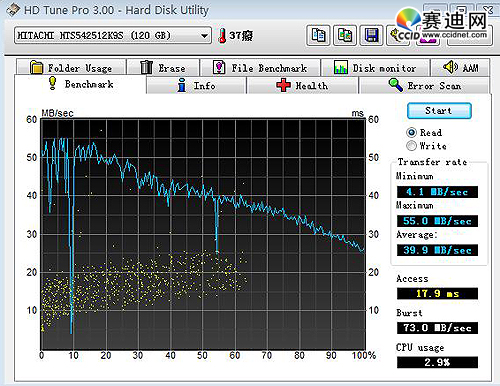This screenshot has height=386, width=500.
Task: Switch to the Folder Usage tab
Action: 71,68
